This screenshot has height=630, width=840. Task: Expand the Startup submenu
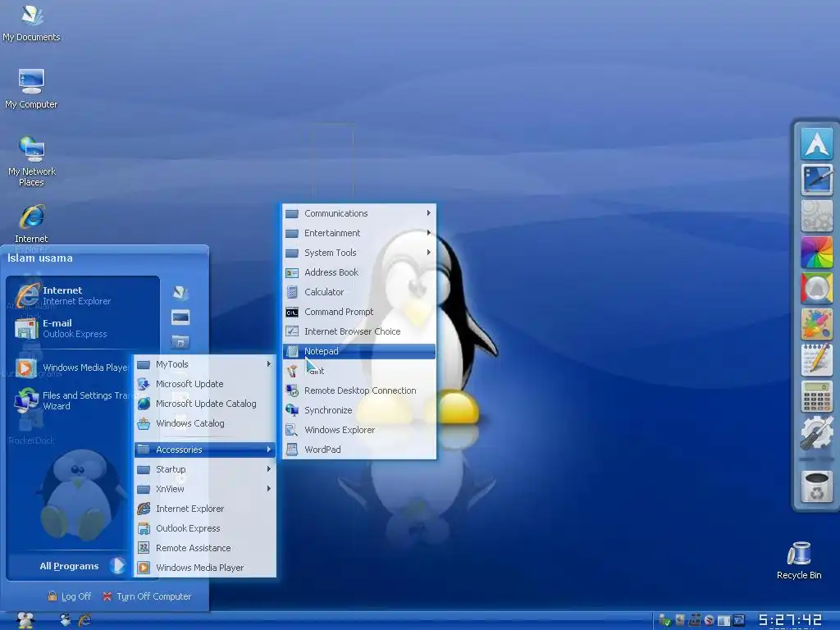pos(204,469)
